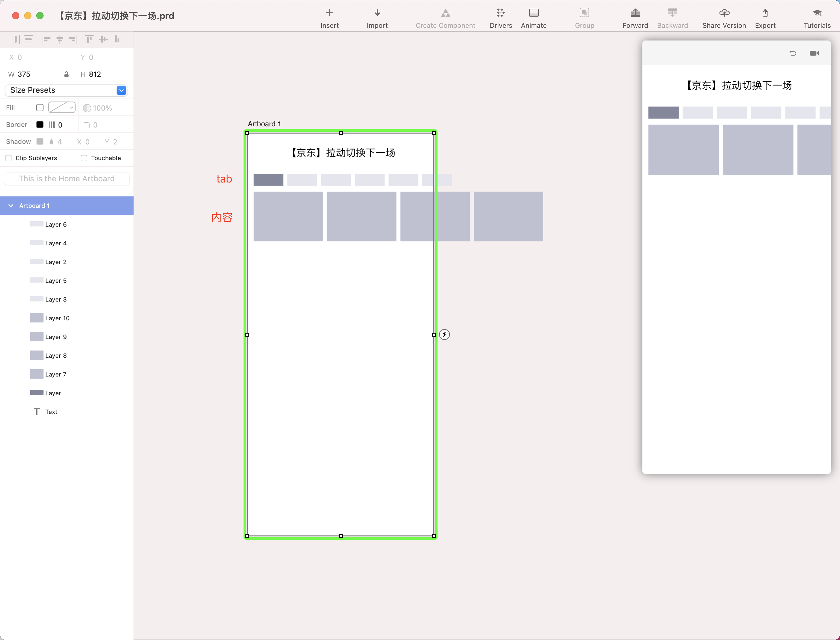Reset preview with the undo arrow

click(x=793, y=53)
